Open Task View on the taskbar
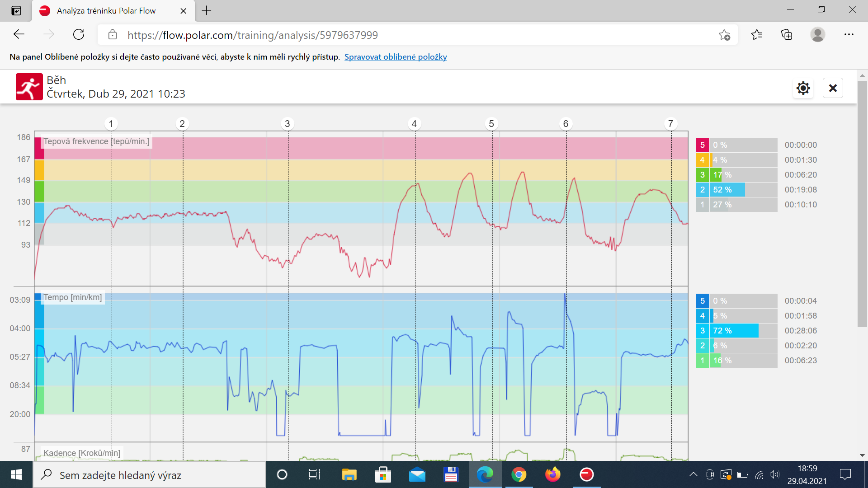The image size is (868, 488). [314, 474]
